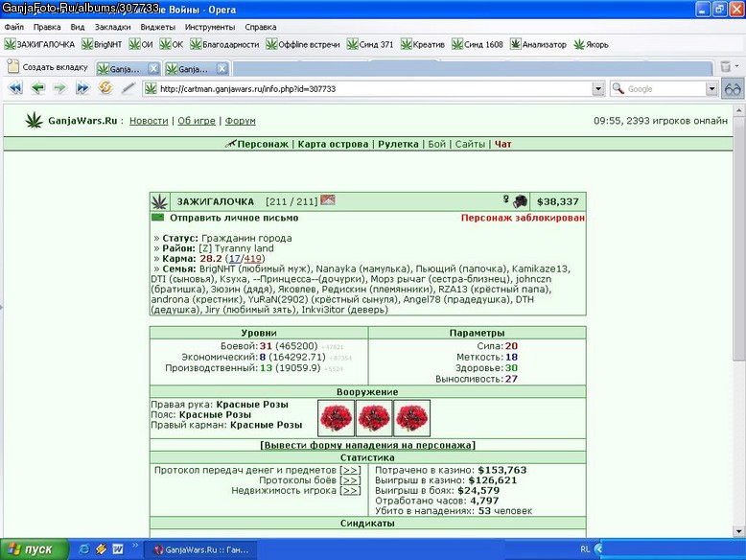The height and width of the screenshot is (560, 746).
Task: Open the closed-tabs trash icon
Action: [x=726, y=66]
